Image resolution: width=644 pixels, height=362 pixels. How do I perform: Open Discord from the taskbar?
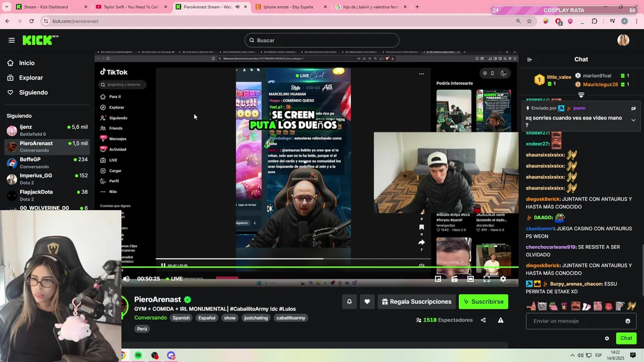point(171,355)
